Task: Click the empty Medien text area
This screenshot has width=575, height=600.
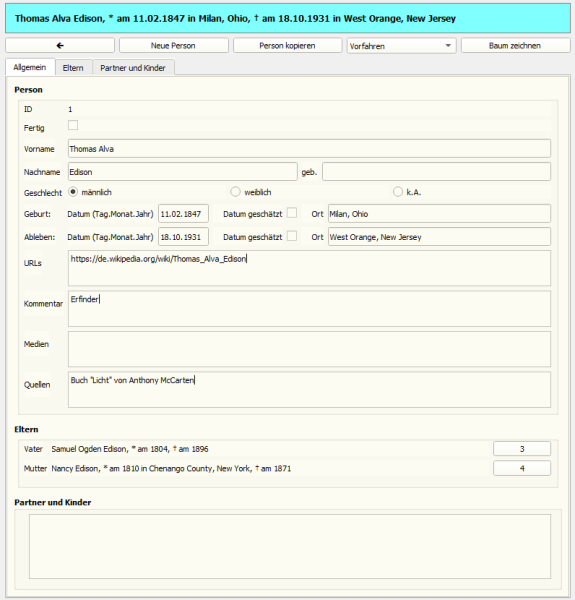Action: tap(309, 349)
